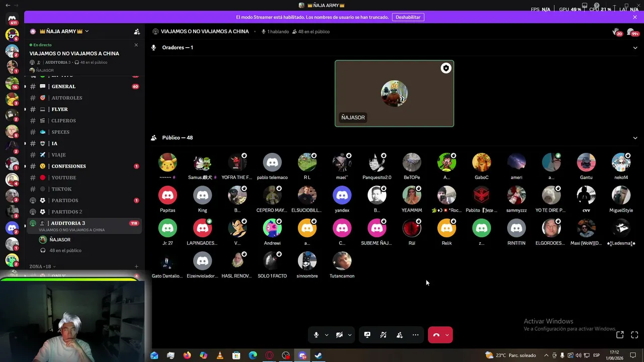The width and height of the screenshot is (644, 362).
Task: Disconnect from the stage with red hang-up button
Action: point(436,335)
